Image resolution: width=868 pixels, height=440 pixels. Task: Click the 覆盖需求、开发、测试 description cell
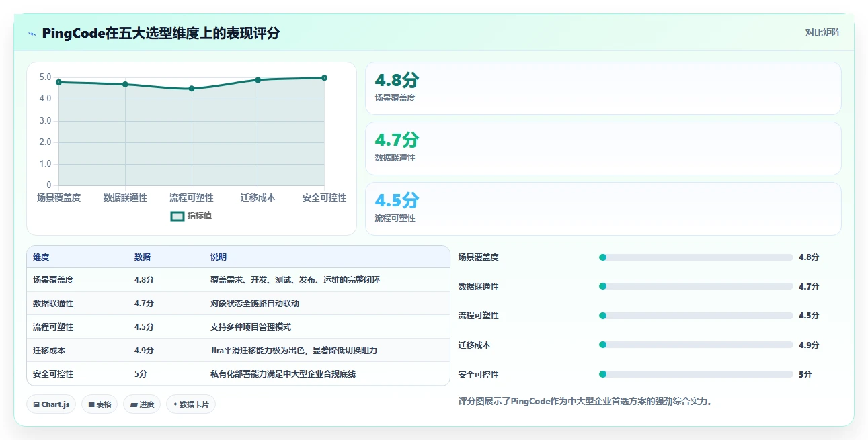pos(295,280)
